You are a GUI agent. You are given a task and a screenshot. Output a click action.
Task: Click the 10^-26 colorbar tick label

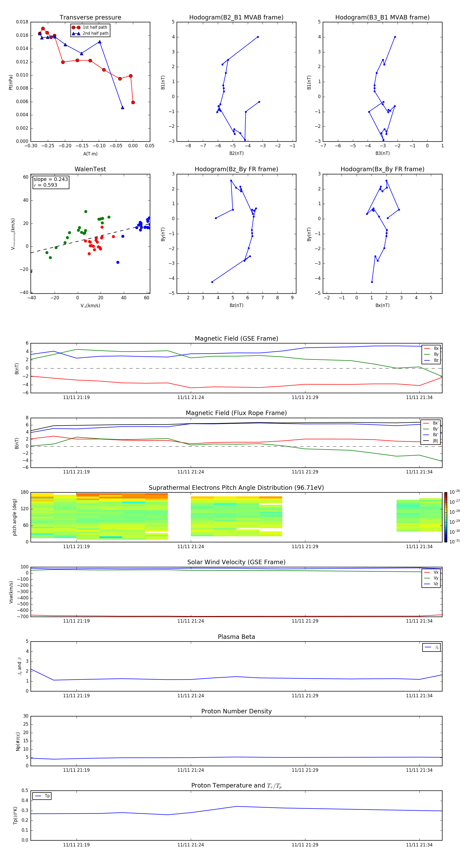click(455, 492)
